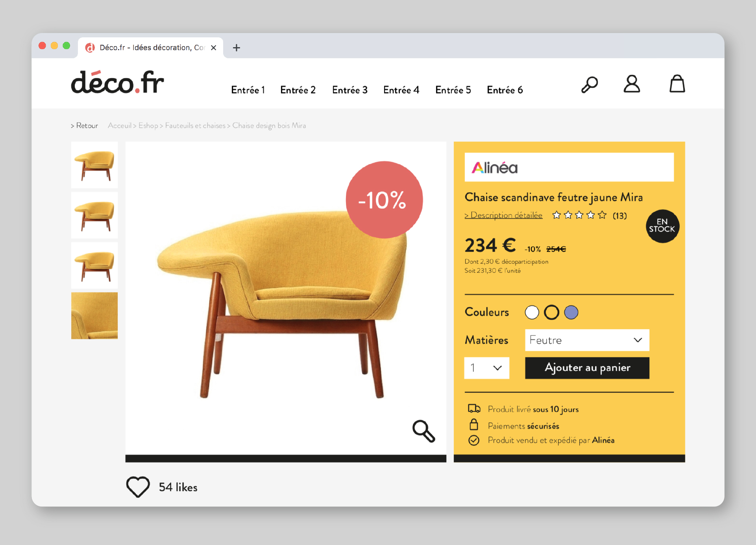Open the quantity dropdown
Viewport: 756px width, 545px height.
pos(487,368)
